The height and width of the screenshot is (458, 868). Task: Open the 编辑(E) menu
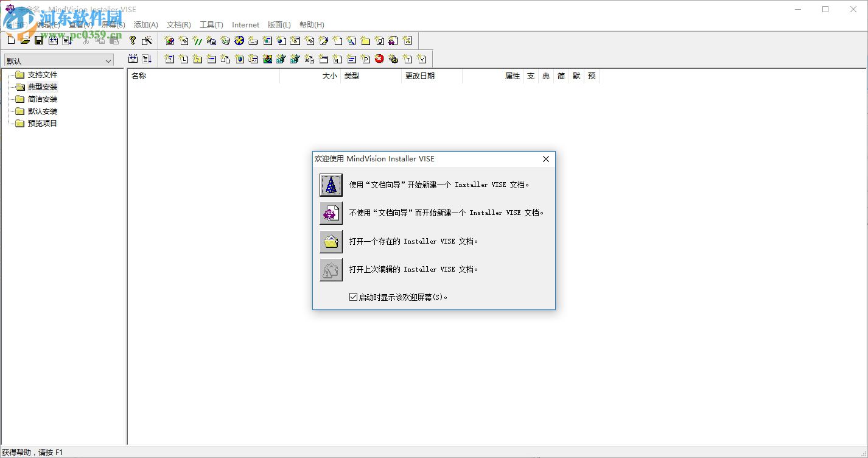(49, 25)
